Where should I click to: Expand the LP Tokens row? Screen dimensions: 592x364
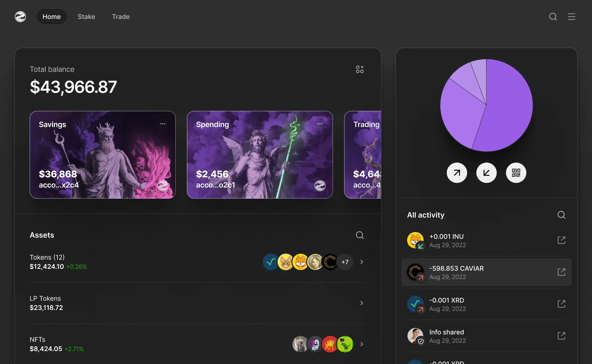point(198,303)
